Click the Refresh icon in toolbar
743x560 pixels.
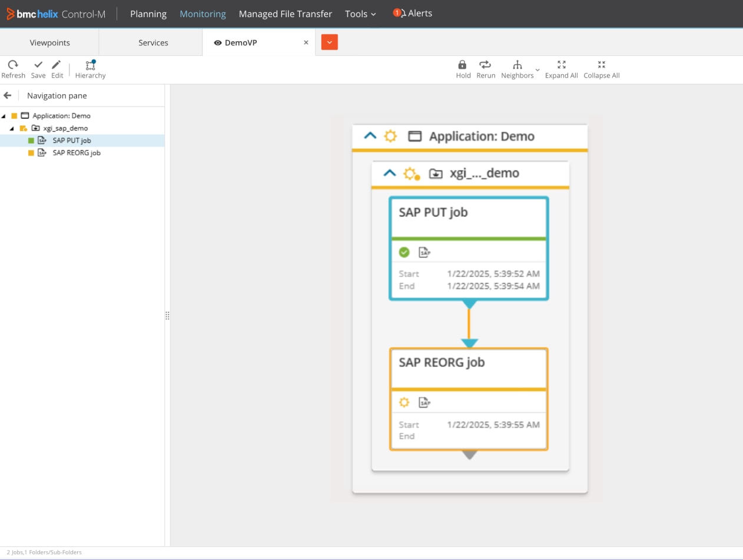[x=13, y=65]
